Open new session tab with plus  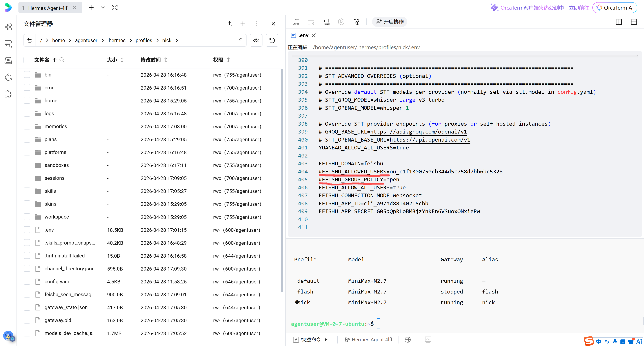click(91, 8)
